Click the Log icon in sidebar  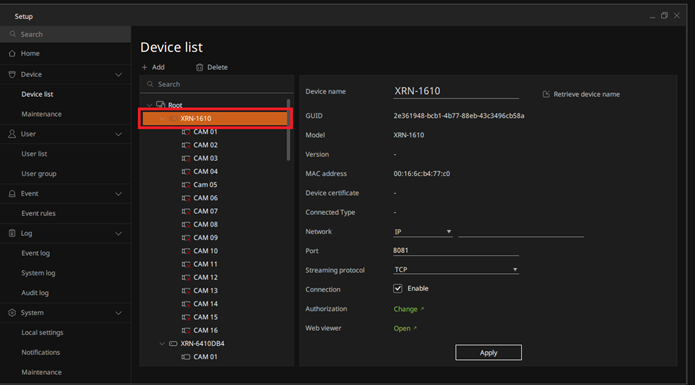12,233
